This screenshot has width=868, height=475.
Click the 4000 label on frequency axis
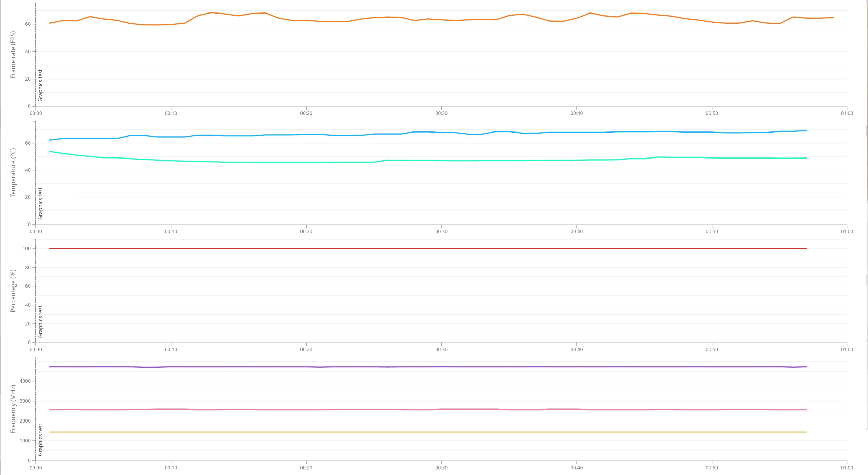[x=25, y=381]
